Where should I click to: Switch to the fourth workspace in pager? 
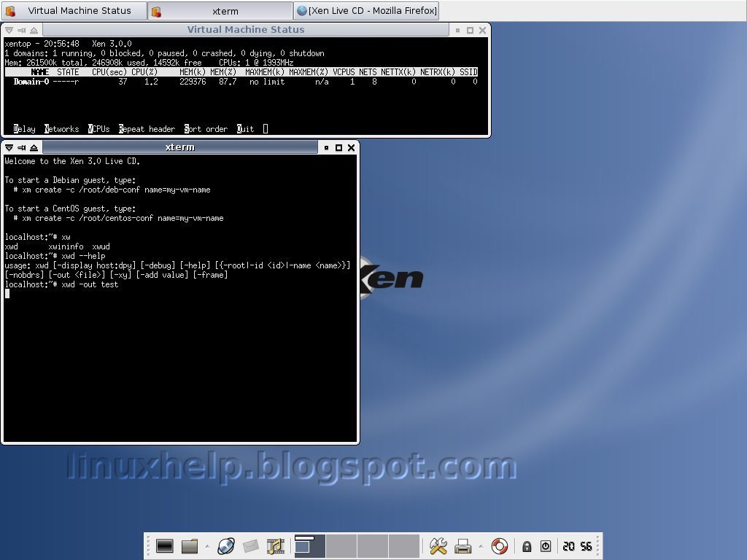[404, 545]
